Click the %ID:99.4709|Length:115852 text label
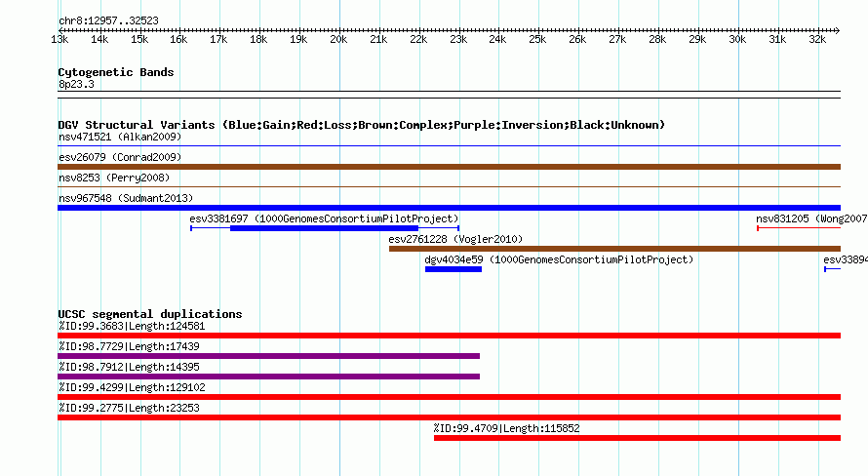Viewport: 868px width, 476px height. 506,428
